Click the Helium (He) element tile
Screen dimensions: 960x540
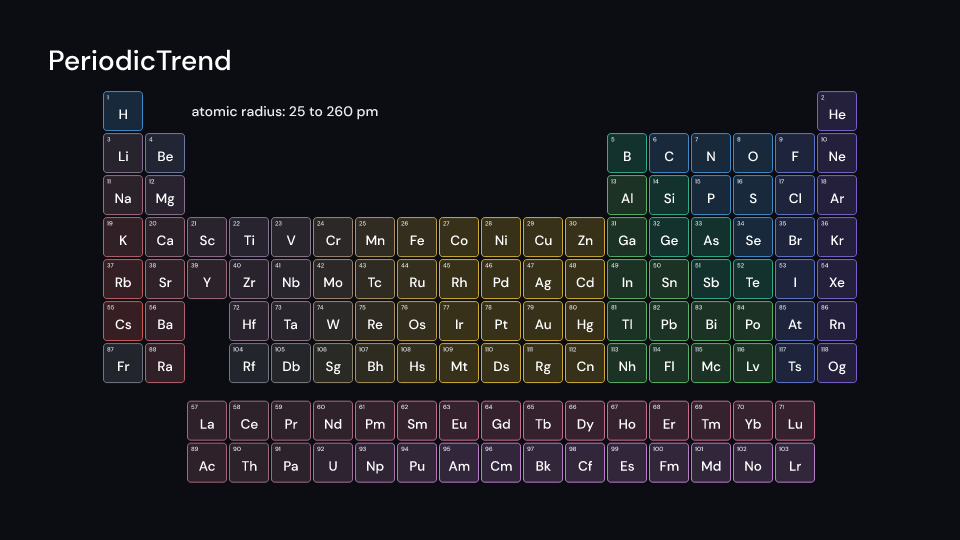(837, 111)
